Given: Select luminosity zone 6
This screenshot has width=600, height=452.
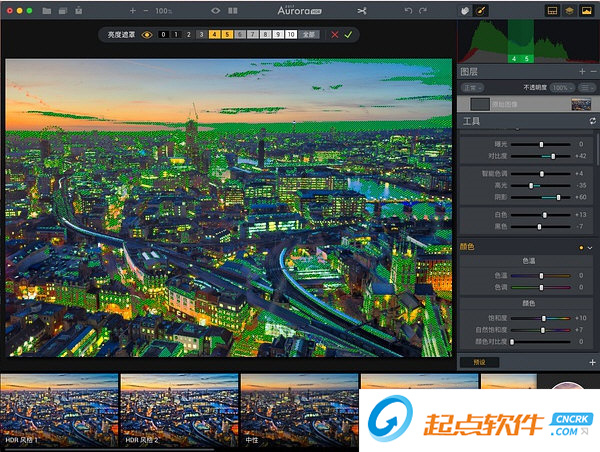Looking at the screenshot, I should click(240, 34).
